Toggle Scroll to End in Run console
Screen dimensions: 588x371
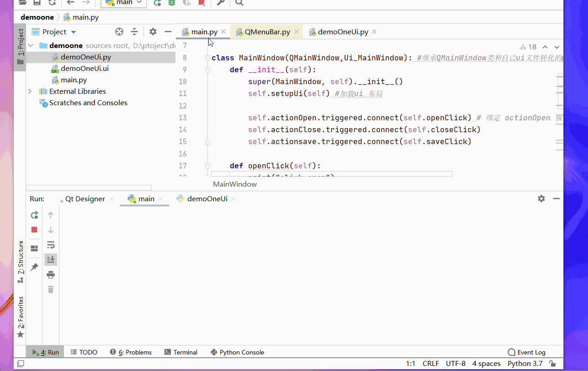point(51,260)
